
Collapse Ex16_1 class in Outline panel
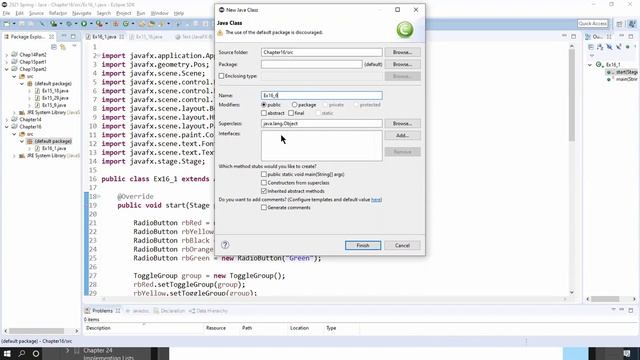590,65
